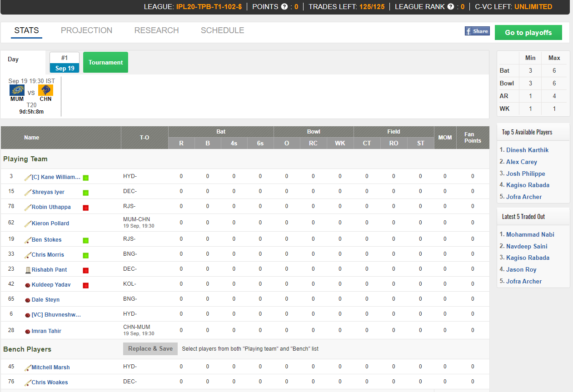Image resolution: width=573 pixels, height=392 pixels.
Task: Select the #1 Sep 19 day tab
Action: [x=65, y=63]
